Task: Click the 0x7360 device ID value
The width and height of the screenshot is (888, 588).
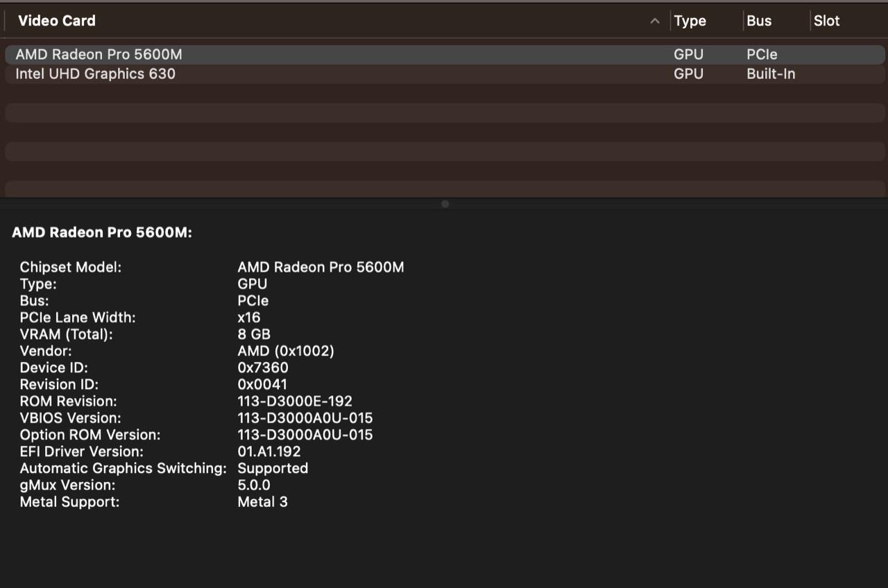Action: 263,367
